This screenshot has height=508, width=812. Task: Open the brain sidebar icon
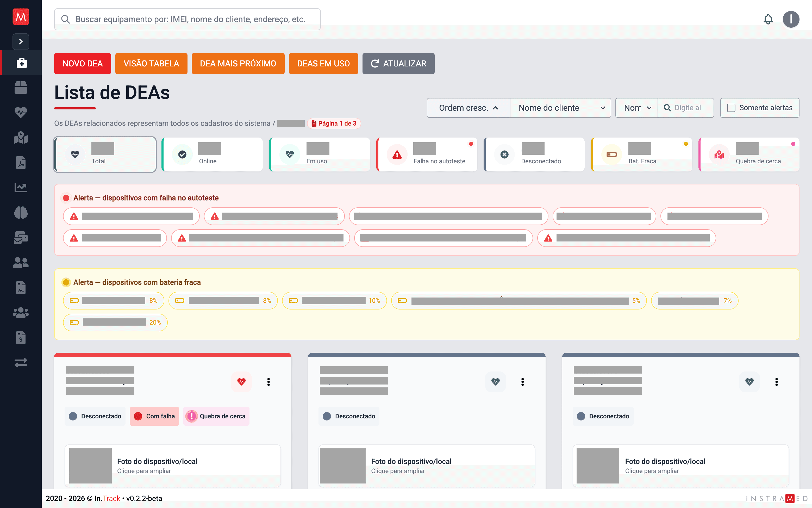(21, 213)
